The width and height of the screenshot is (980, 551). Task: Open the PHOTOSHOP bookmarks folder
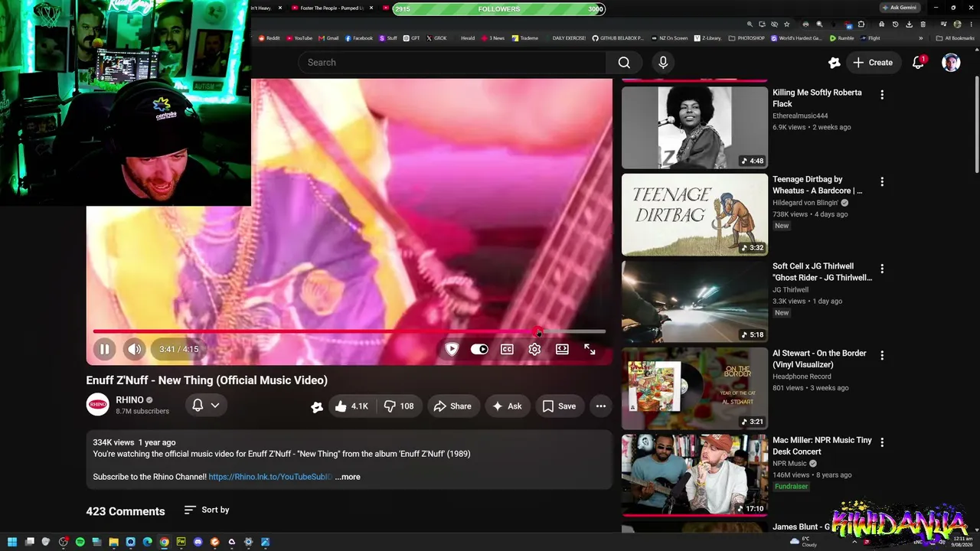[746, 38]
